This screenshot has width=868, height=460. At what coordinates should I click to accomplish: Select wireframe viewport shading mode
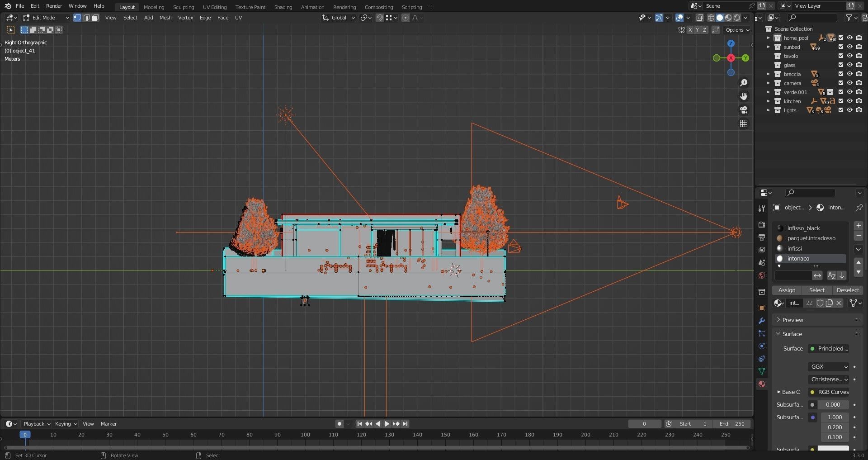coord(711,18)
